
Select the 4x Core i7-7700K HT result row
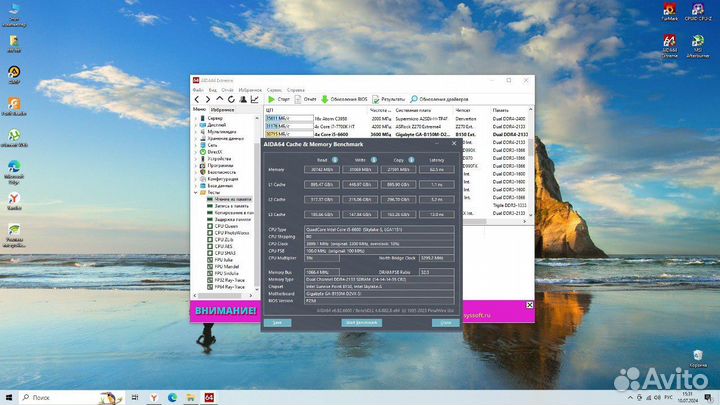tap(397, 126)
